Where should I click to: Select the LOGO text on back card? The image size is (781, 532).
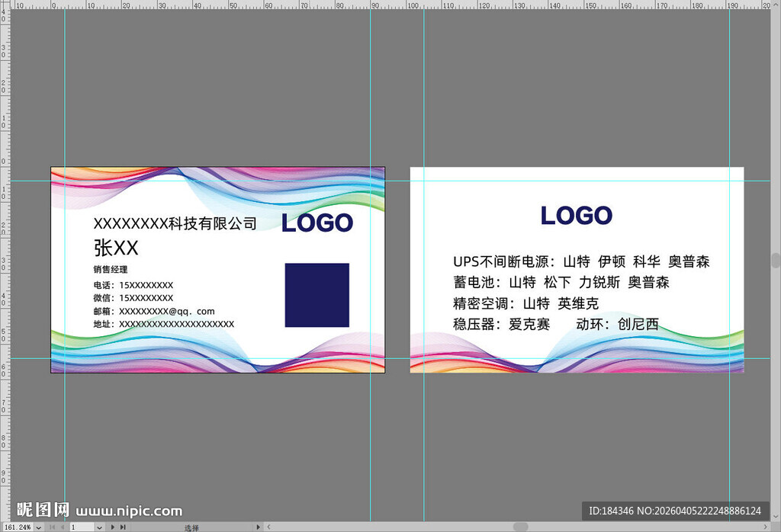coord(577,216)
